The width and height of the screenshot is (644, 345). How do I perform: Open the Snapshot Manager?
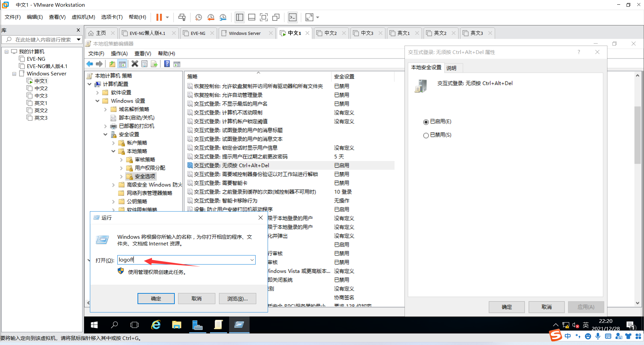tap(223, 17)
